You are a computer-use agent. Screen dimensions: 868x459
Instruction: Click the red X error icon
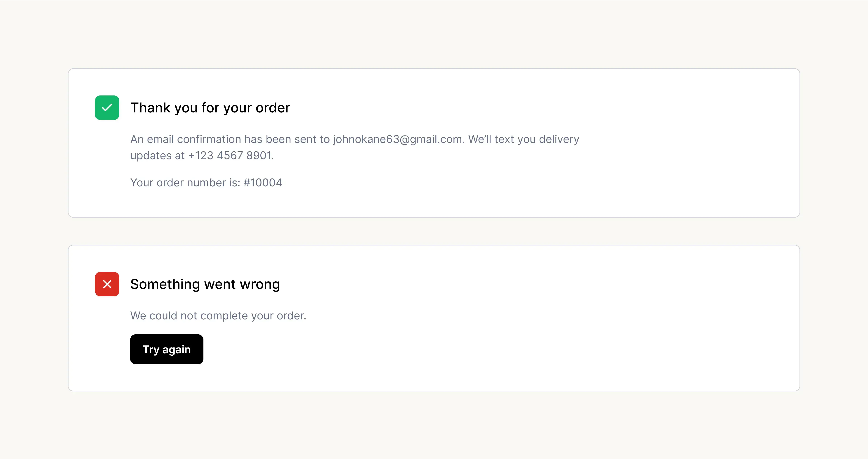(107, 284)
